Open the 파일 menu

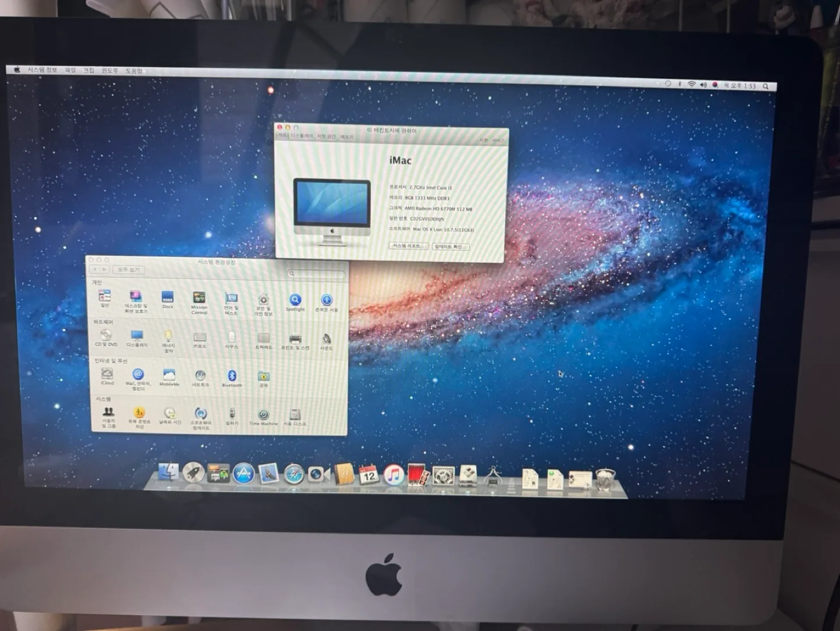(71, 70)
